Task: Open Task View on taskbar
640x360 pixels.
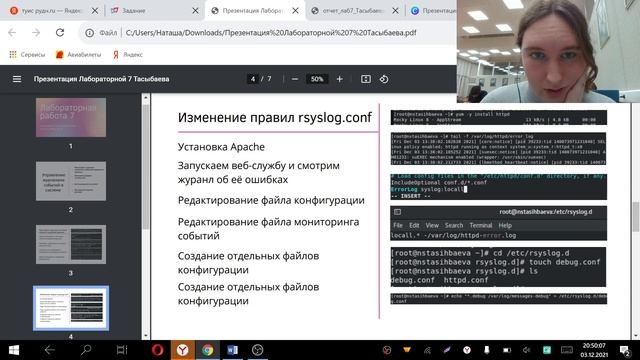Action: (x=122, y=350)
